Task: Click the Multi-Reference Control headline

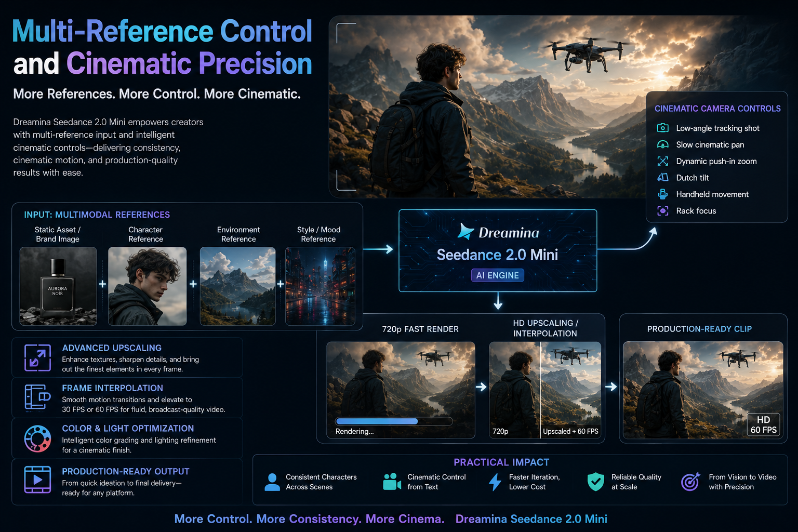Action: click(x=162, y=31)
